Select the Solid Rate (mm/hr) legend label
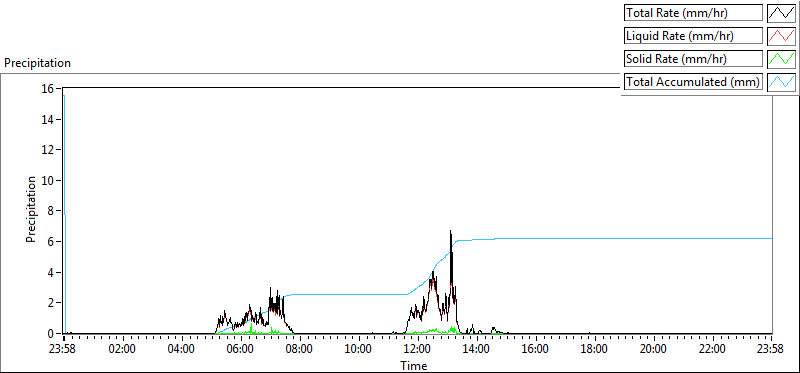Image resolution: width=800 pixels, height=373 pixels. (x=693, y=59)
